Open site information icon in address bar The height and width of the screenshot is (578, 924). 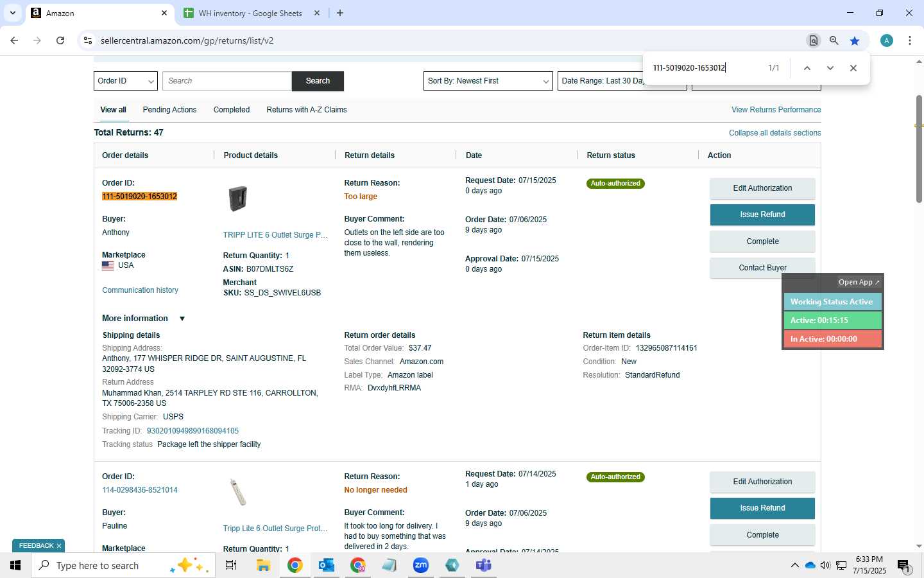[88, 40]
